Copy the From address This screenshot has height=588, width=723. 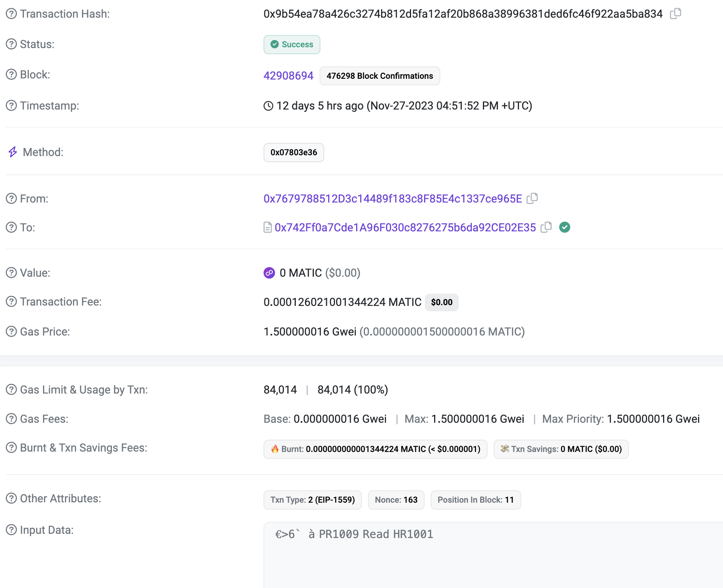(532, 198)
